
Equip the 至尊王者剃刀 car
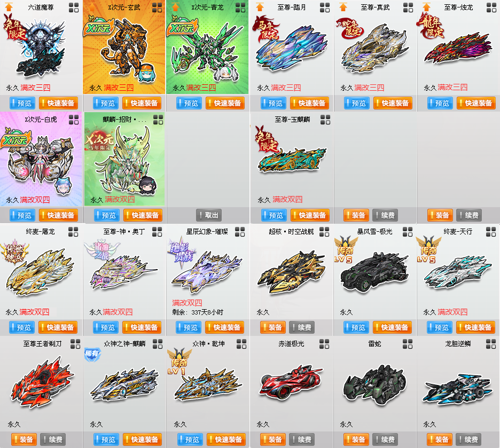[x=24, y=439]
